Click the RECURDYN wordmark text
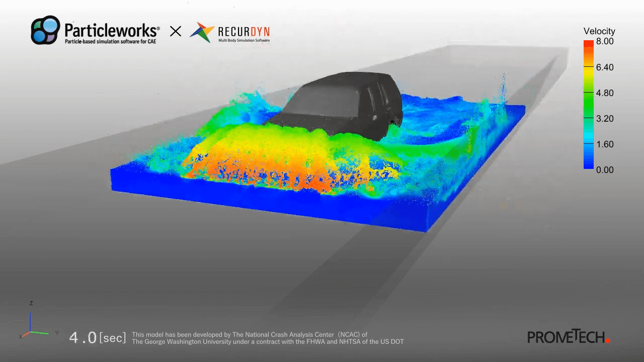 244,31
